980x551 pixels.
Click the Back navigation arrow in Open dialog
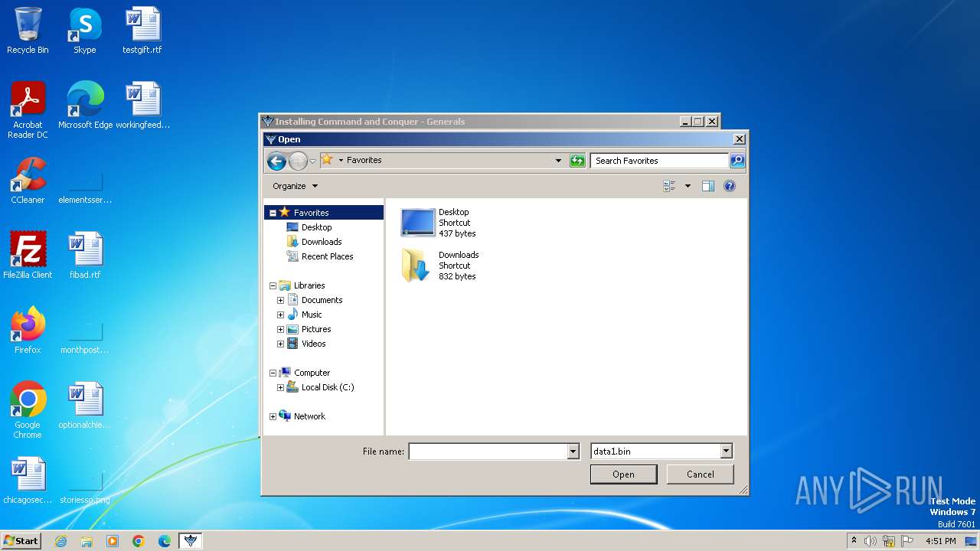tap(276, 161)
